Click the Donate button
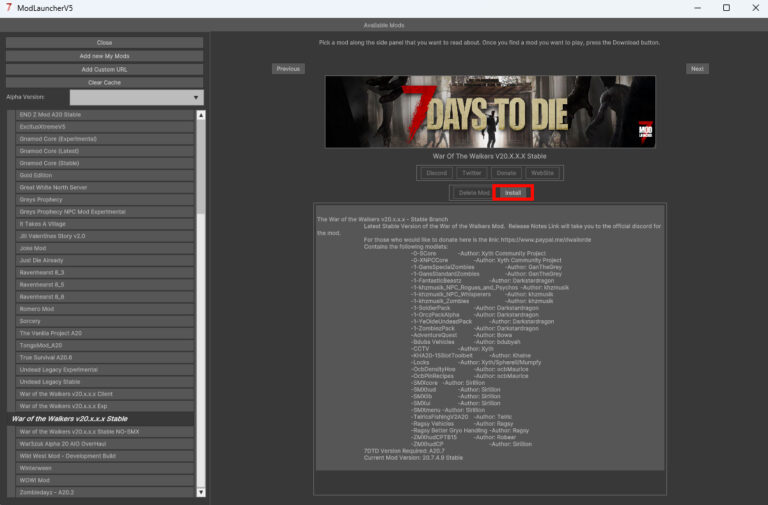 pos(506,173)
